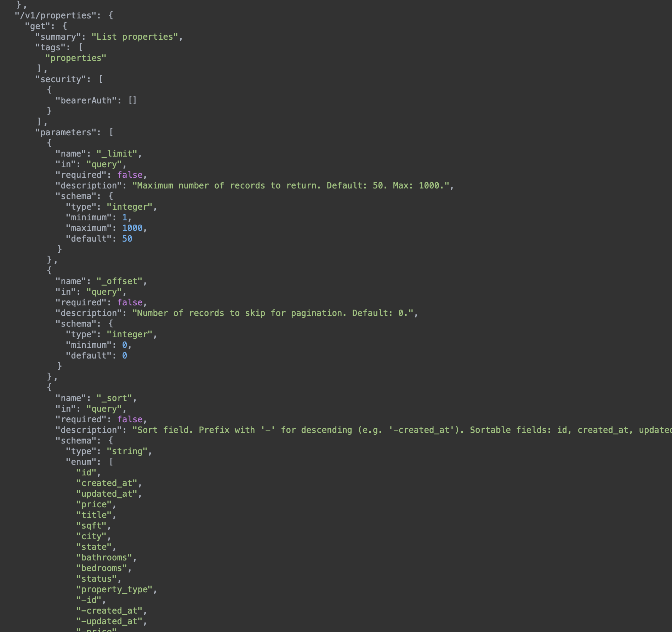Click the description starting "Sort field. Prefix"
The width and height of the screenshot is (672, 632).
[x=402, y=430]
